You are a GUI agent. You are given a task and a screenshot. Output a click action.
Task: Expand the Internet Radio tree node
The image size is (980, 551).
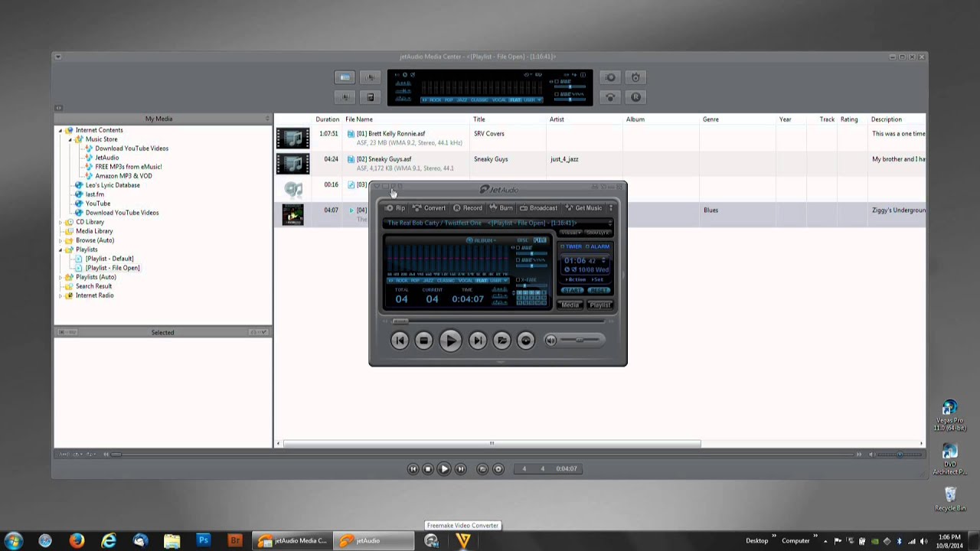[60, 295]
